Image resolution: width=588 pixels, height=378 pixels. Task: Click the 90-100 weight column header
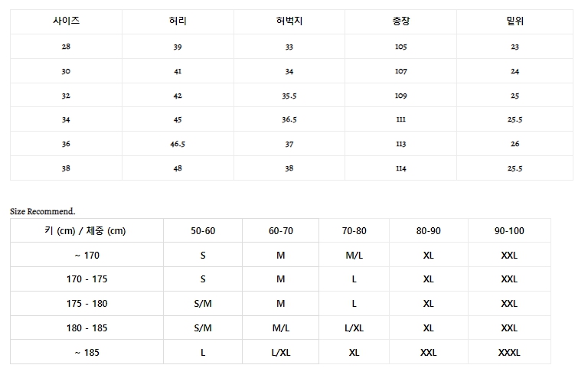click(x=509, y=230)
